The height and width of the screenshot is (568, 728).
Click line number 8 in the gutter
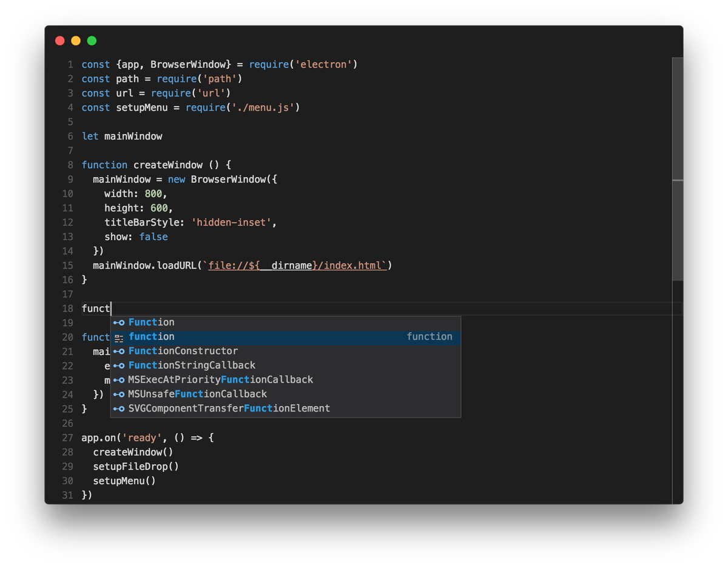click(70, 165)
